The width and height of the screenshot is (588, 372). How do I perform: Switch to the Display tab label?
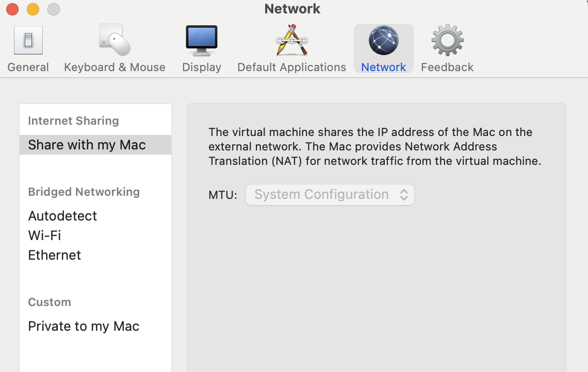202,67
